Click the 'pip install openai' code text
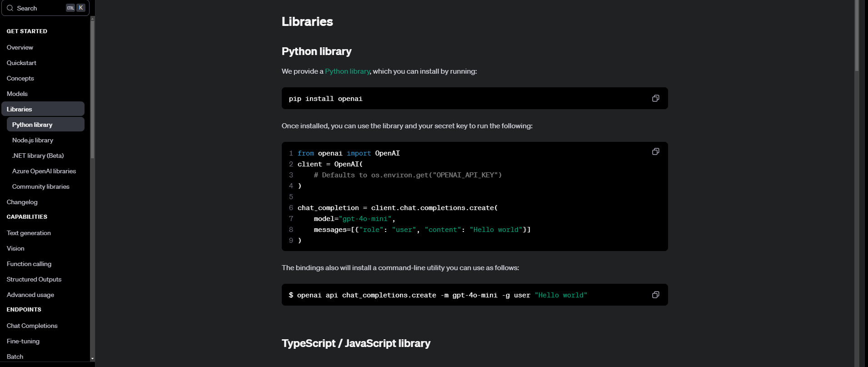Image resolution: width=868 pixels, height=367 pixels. click(325, 99)
